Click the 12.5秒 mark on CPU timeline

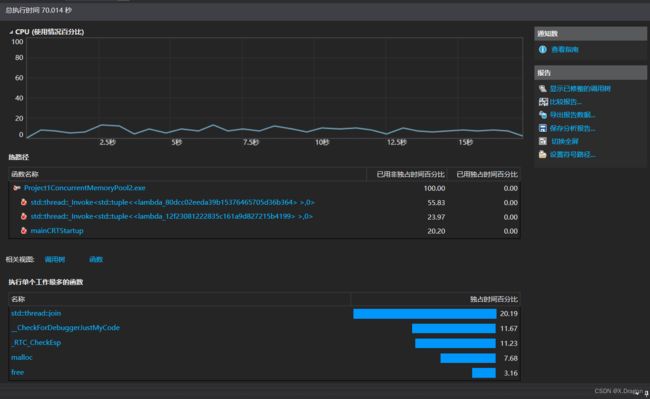397,143
